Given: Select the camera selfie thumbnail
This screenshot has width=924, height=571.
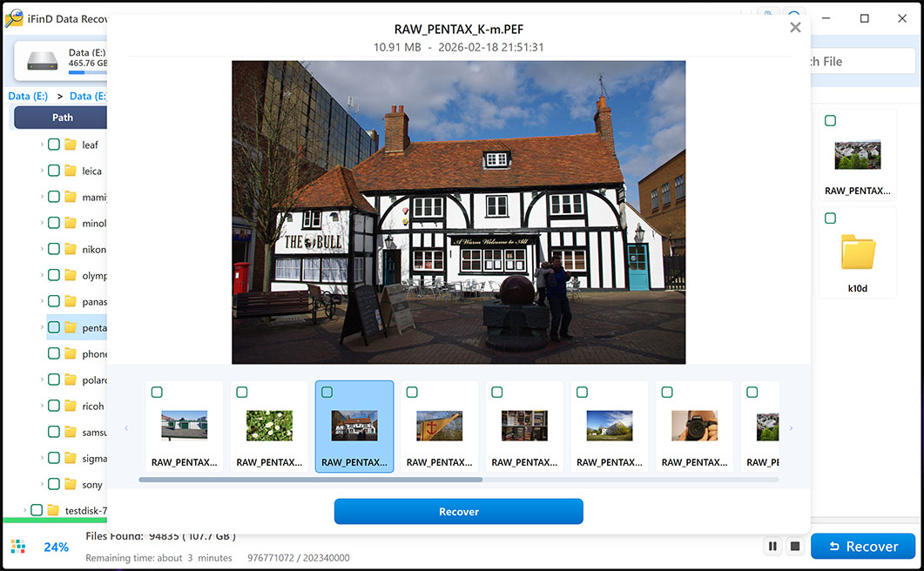Looking at the screenshot, I should pos(694,426).
